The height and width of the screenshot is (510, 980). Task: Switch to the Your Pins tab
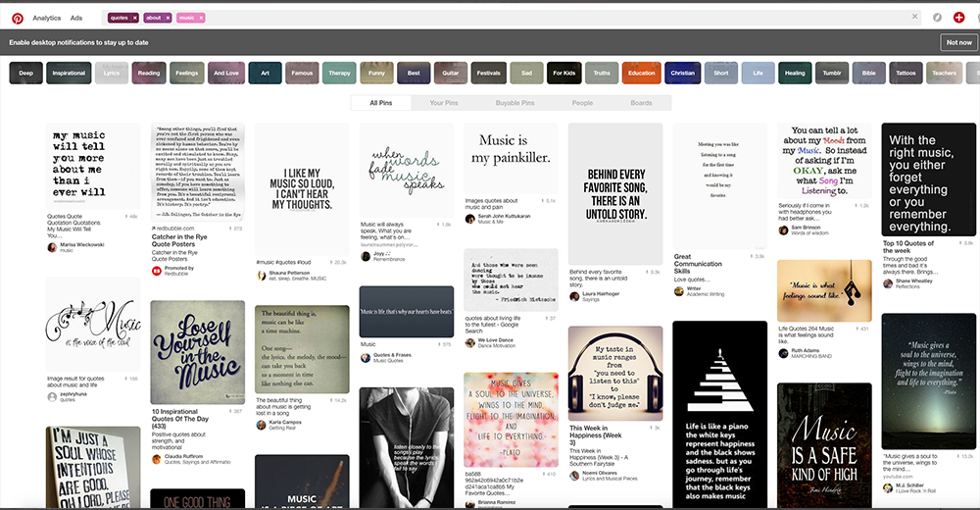click(443, 103)
